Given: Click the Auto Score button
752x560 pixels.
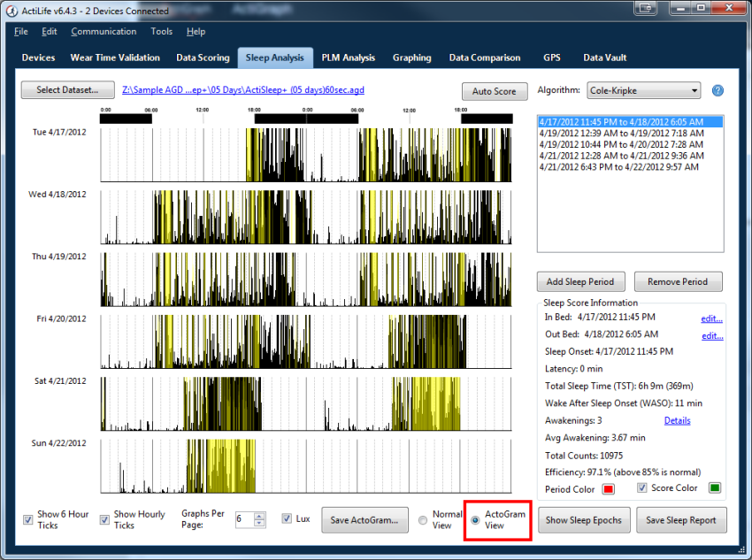Looking at the screenshot, I should 494,91.
